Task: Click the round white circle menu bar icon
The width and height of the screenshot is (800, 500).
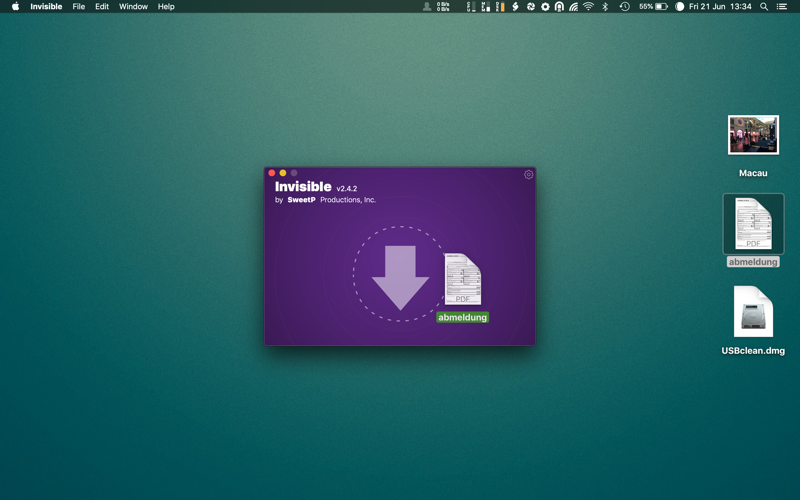Action: coord(680,7)
